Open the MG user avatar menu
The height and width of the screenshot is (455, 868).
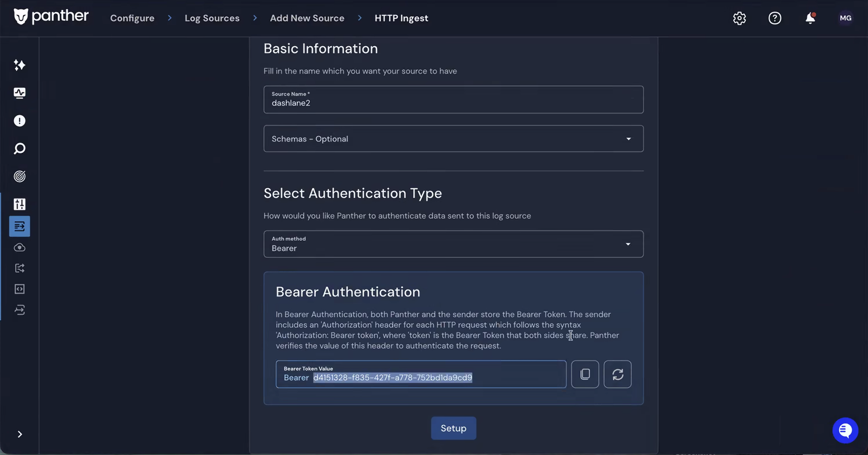846,18
